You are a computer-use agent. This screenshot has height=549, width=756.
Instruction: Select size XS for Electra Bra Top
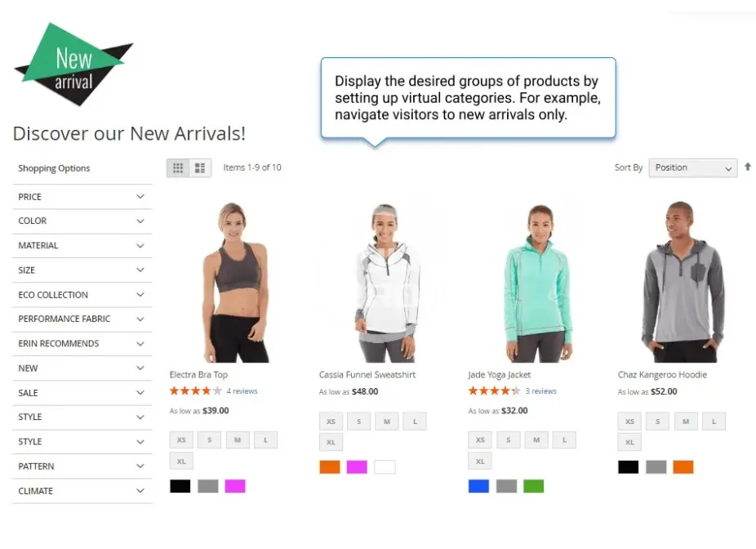coord(181,440)
